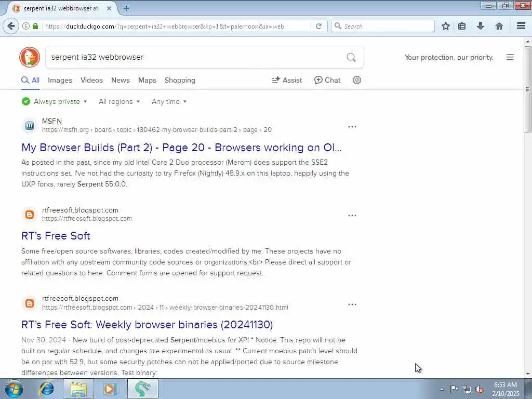Click the Your protection, our priority text
This screenshot has width=532, height=399.
[x=449, y=57]
